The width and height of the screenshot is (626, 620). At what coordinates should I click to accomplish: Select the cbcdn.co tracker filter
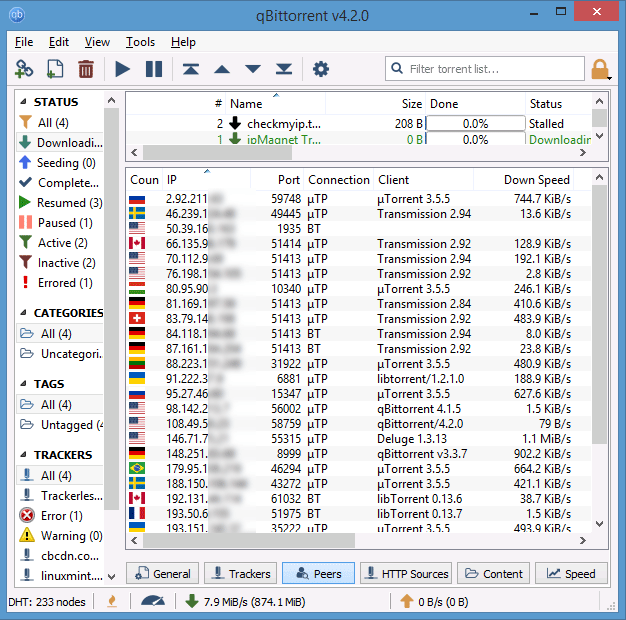tap(60, 555)
